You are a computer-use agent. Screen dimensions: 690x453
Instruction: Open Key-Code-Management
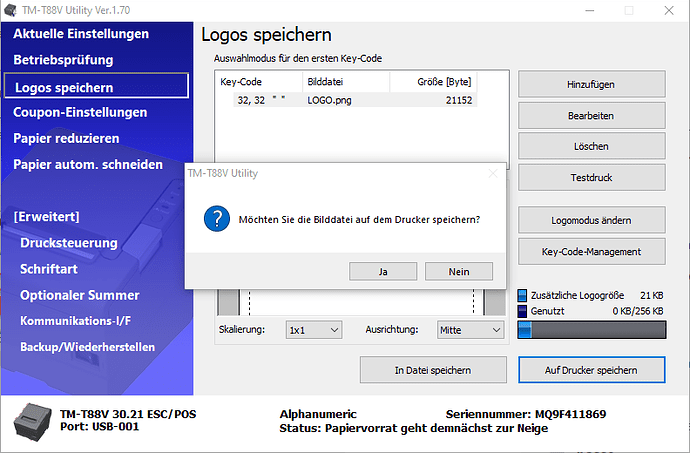[591, 252]
